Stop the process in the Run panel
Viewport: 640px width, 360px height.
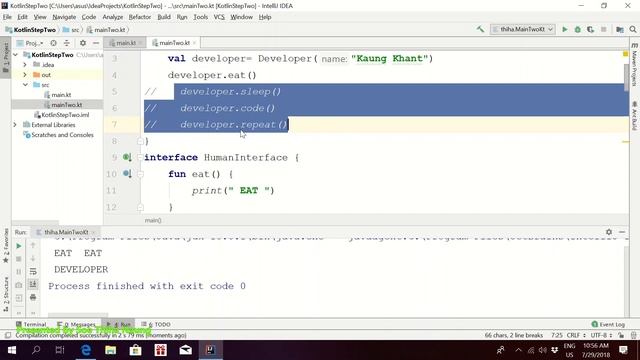pos(19,259)
